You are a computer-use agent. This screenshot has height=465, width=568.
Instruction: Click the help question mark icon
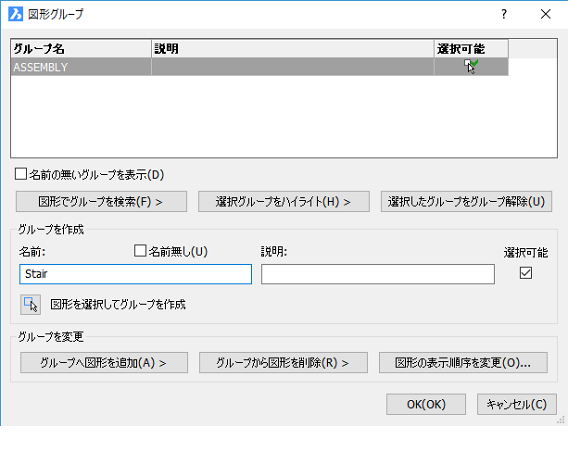504,14
